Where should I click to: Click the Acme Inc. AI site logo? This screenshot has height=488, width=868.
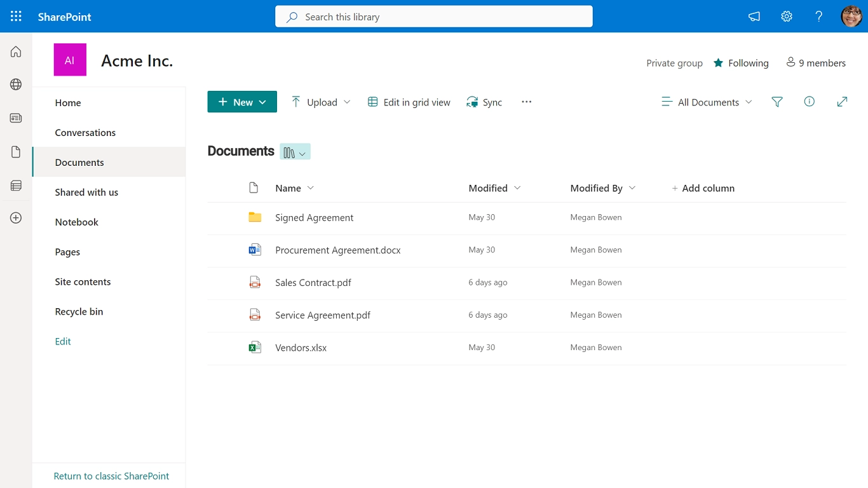70,60
